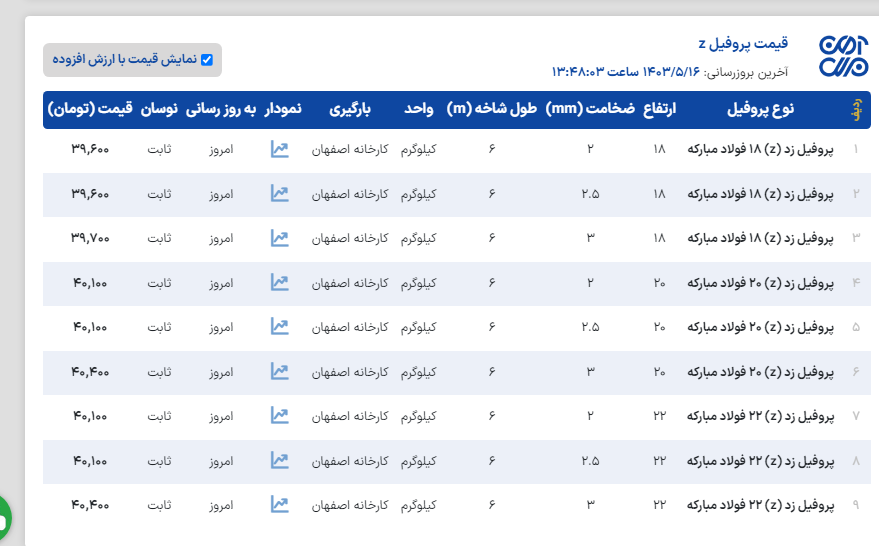Image resolution: width=879 pixels, height=546 pixels.
Task: Click the نوع پروفیل column header
Action: click(x=764, y=109)
